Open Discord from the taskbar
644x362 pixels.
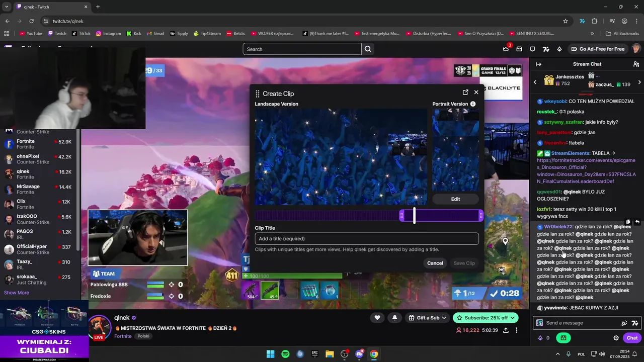[359, 354]
